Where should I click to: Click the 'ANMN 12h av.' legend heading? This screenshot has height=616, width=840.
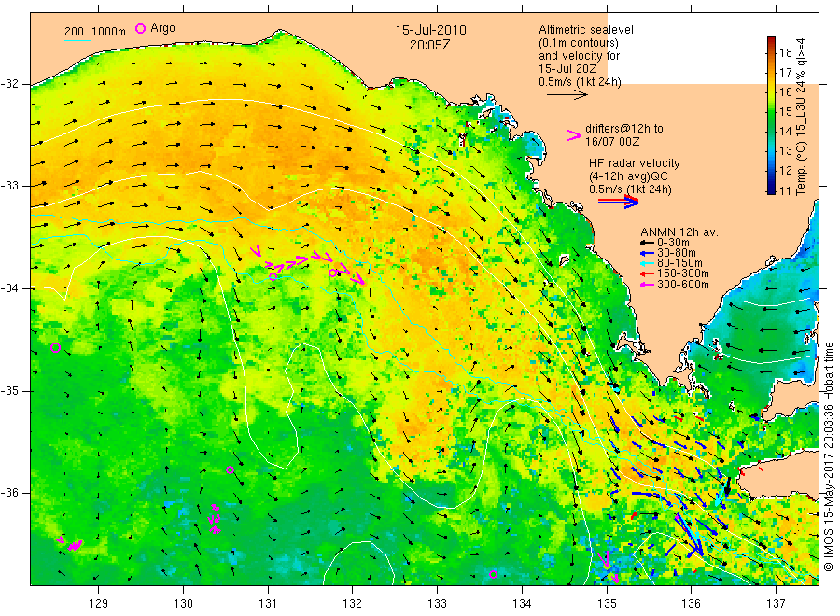[679, 232]
